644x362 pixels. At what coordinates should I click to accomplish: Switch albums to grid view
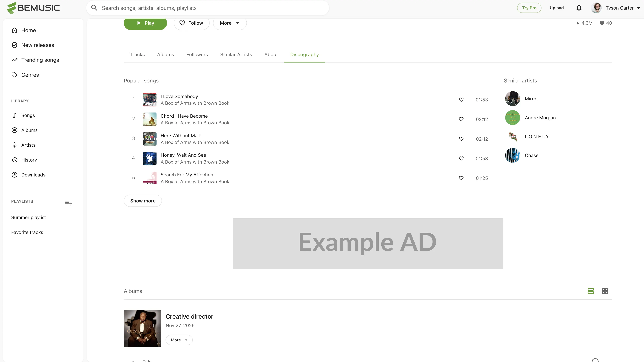pos(605,291)
